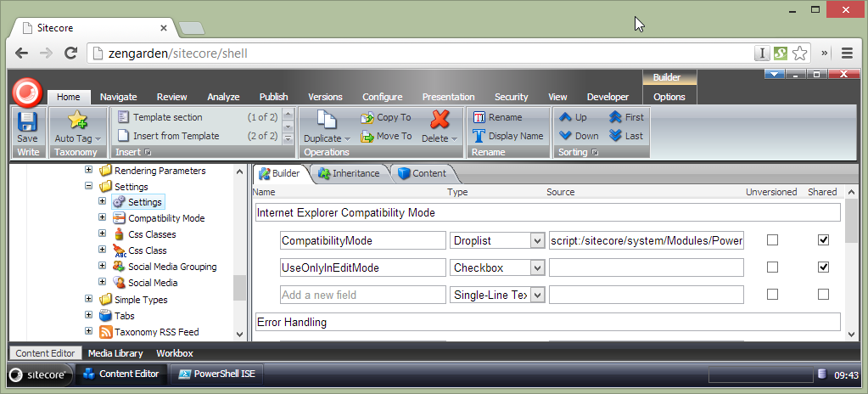Open the Droplist type dropdown for CompatibilityMode
The image size is (868, 394).
click(x=536, y=241)
